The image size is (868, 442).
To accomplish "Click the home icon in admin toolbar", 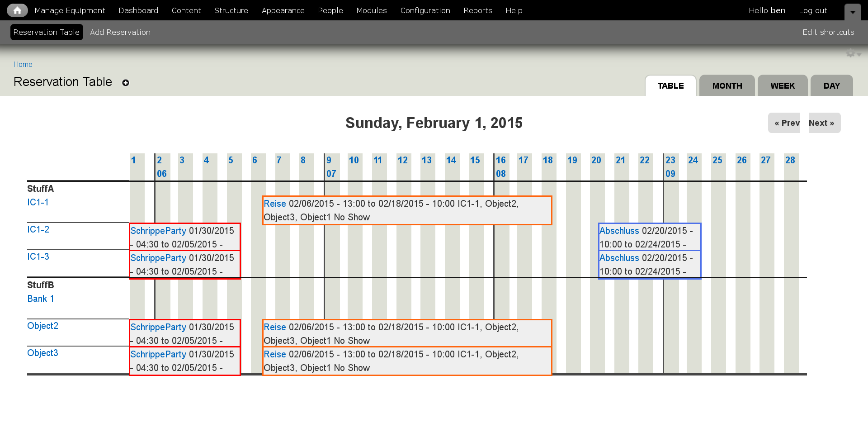I will point(17,10).
